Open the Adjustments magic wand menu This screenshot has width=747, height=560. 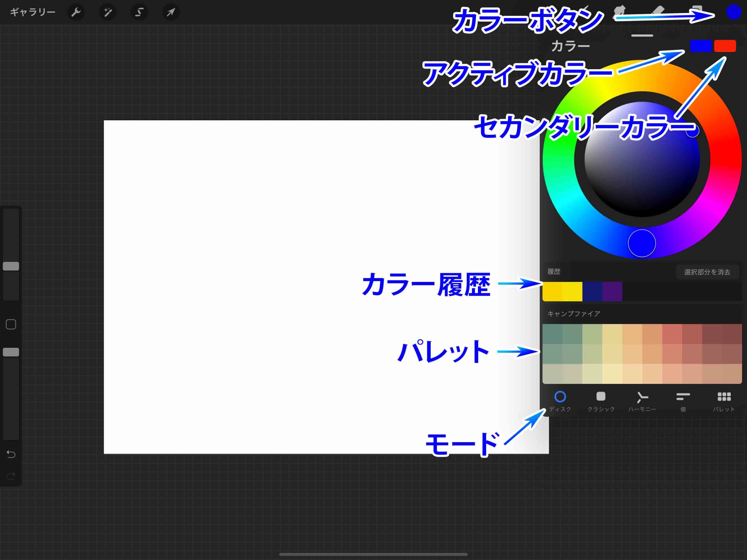click(x=108, y=13)
